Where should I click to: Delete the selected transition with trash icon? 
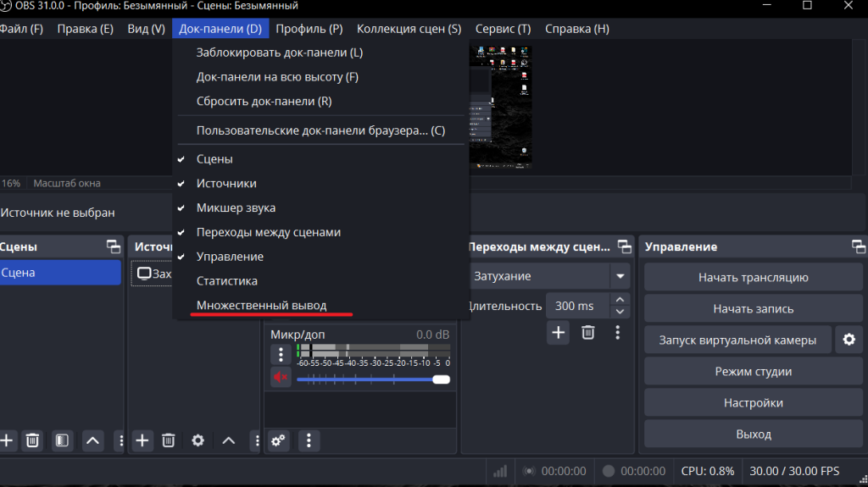click(x=587, y=333)
